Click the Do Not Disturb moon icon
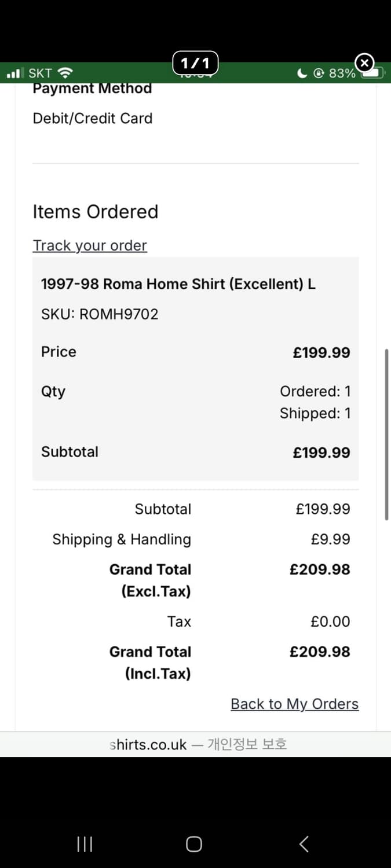This screenshot has height=868, width=391. click(302, 73)
